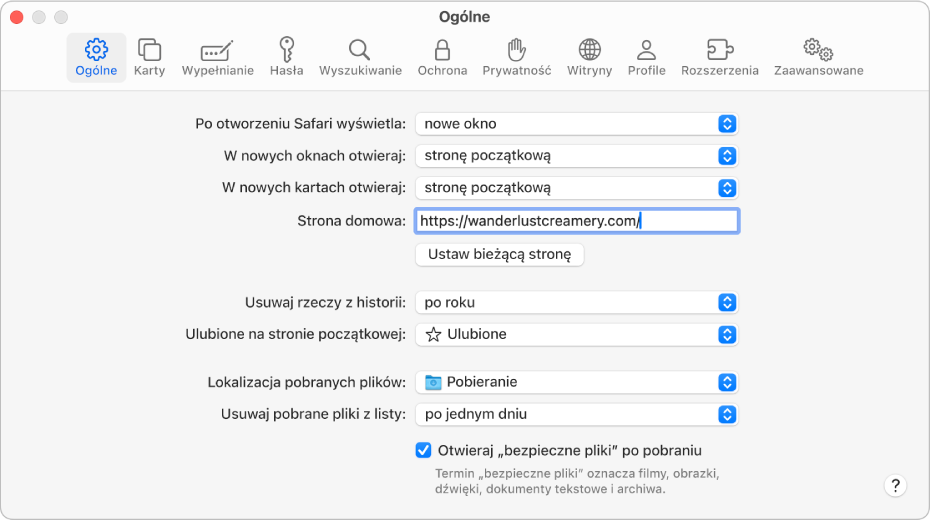Open the Usuwaj pobrane pliki z listy dropdown
Image resolution: width=931 pixels, height=521 pixels.
[577, 414]
